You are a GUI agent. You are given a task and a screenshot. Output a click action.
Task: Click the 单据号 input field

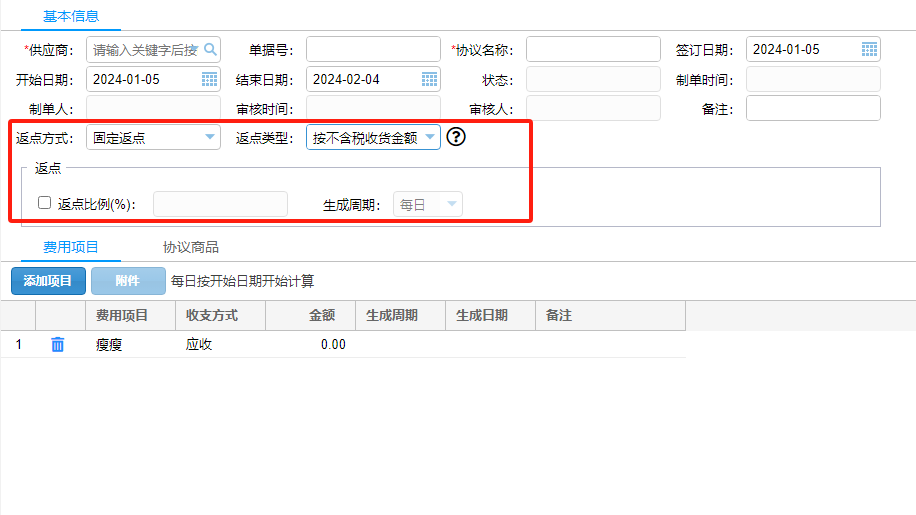(373, 50)
